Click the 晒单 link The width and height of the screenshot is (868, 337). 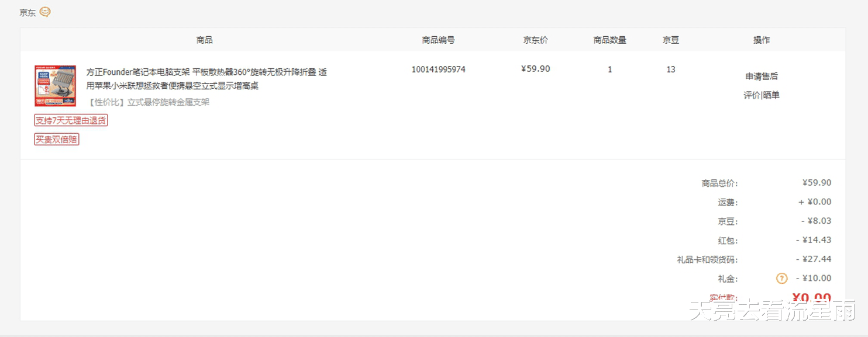pyautogui.click(x=771, y=95)
